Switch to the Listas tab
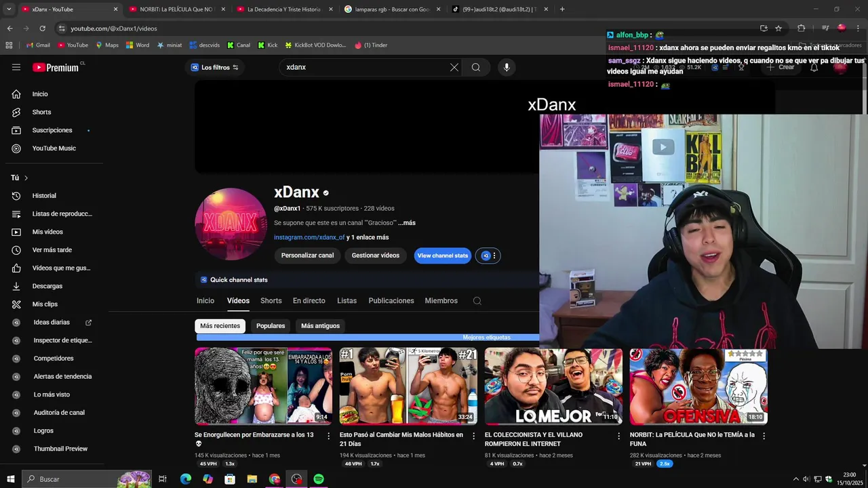This screenshot has width=868, height=488. click(347, 301)
